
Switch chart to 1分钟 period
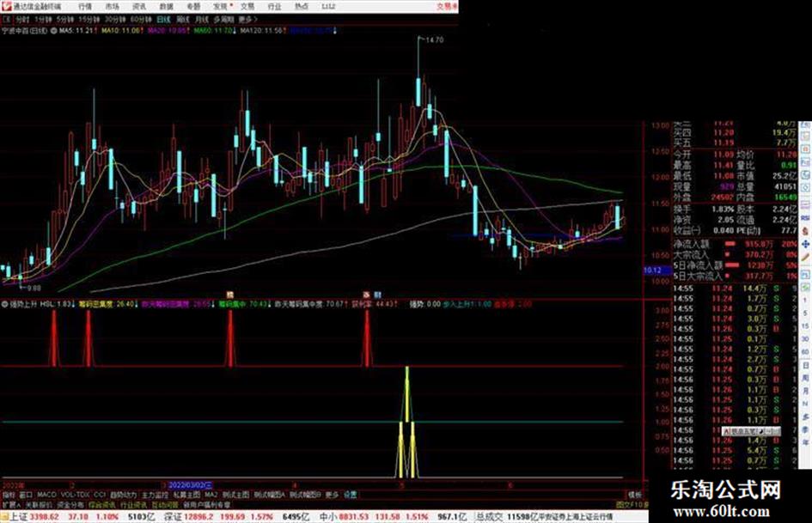(x=43, y=20)
